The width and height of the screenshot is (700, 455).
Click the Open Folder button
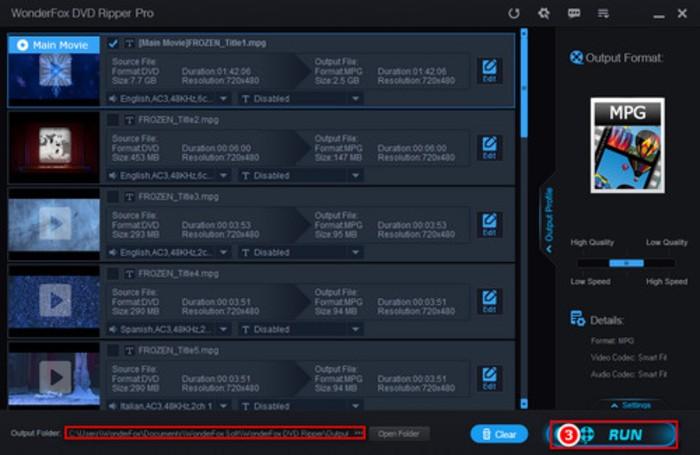(399, 434)
